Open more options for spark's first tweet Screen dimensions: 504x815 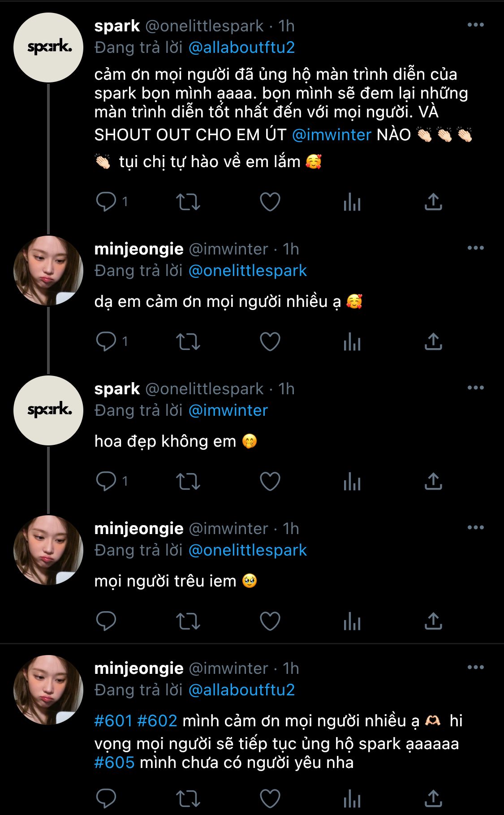[475, 25]
